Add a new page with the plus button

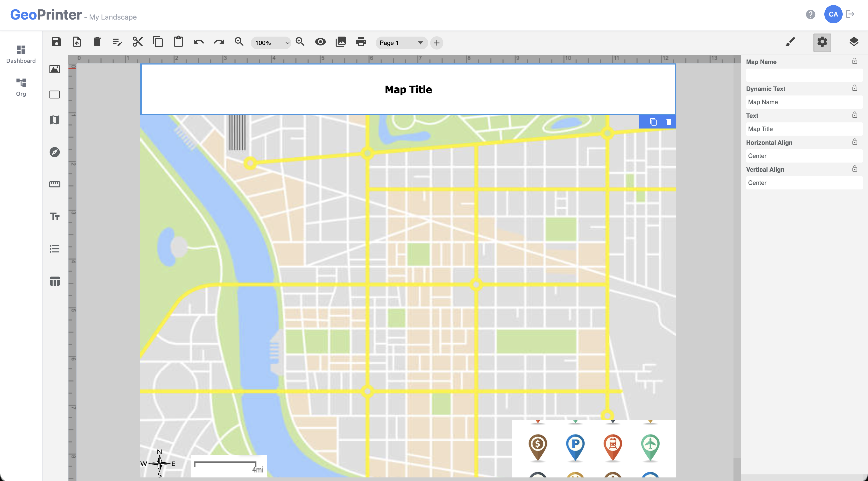click(x=437, y=43)
